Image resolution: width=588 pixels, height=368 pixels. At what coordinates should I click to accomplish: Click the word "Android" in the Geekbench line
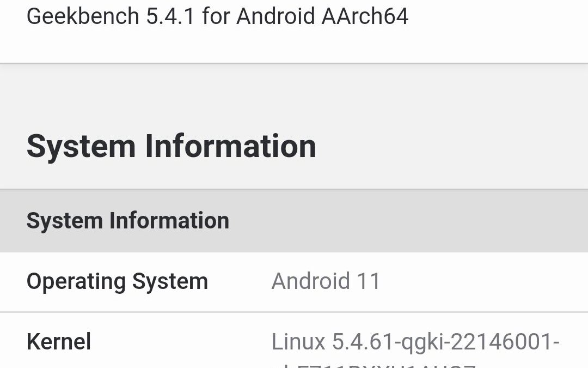275,16
